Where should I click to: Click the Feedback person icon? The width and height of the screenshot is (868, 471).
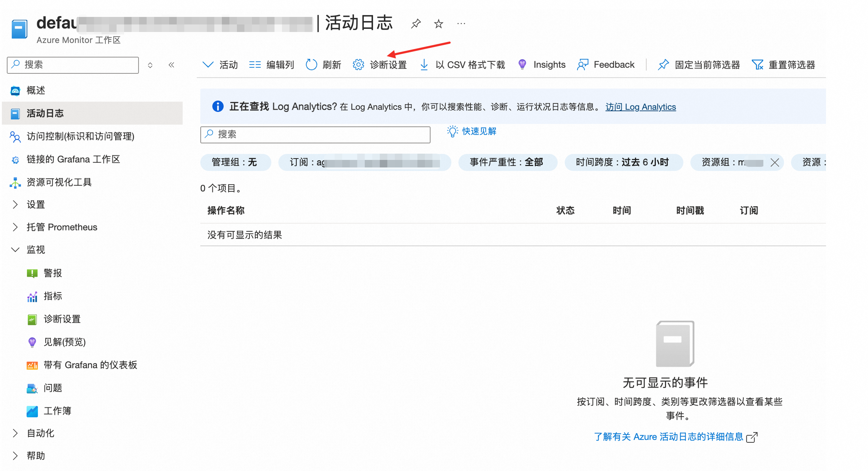583,65
